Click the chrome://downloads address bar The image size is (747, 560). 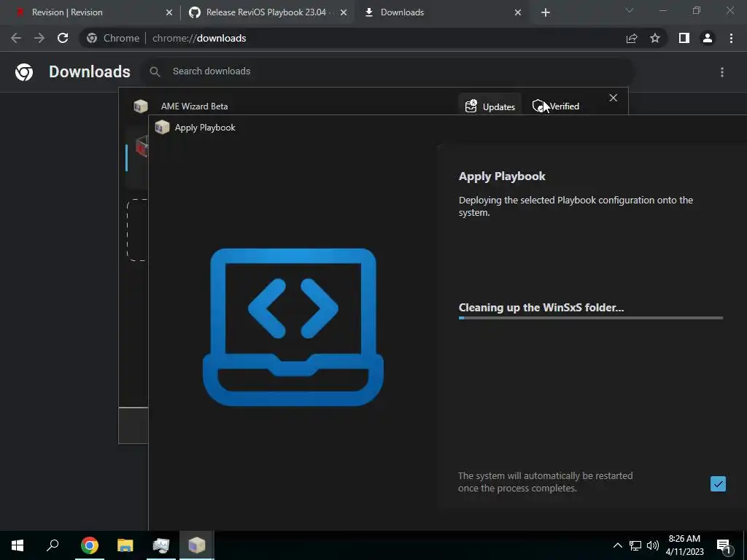pyautogui.click(x=371, y=38)
